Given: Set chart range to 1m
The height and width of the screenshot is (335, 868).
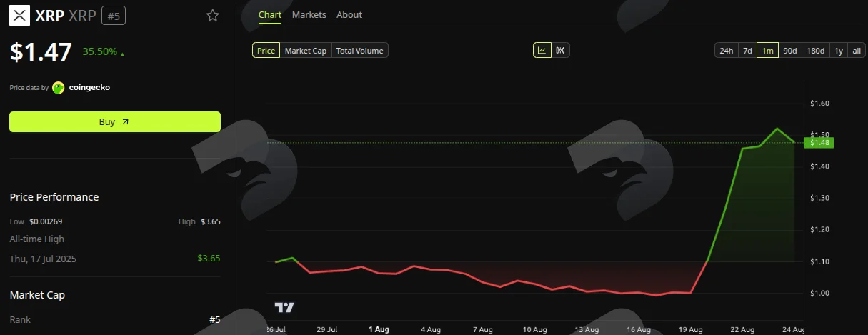Looking at the screenshot, I should [768, 51].
